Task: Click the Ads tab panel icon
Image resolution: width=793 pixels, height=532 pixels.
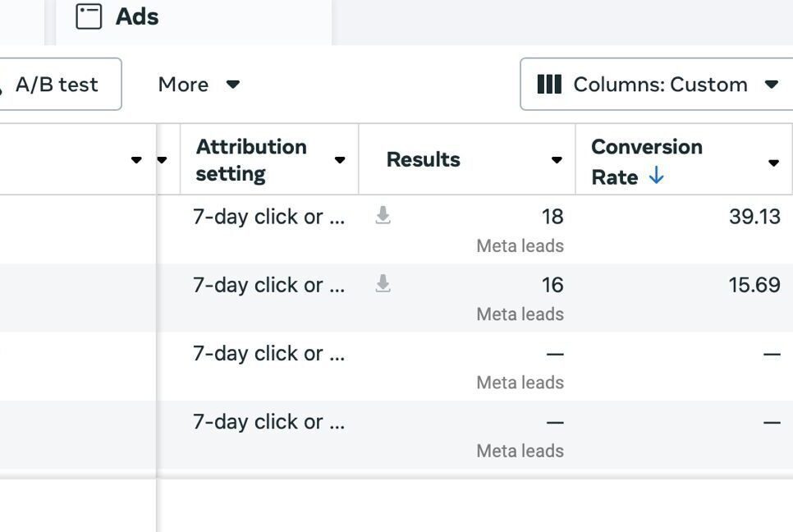Action: (89, 16)
